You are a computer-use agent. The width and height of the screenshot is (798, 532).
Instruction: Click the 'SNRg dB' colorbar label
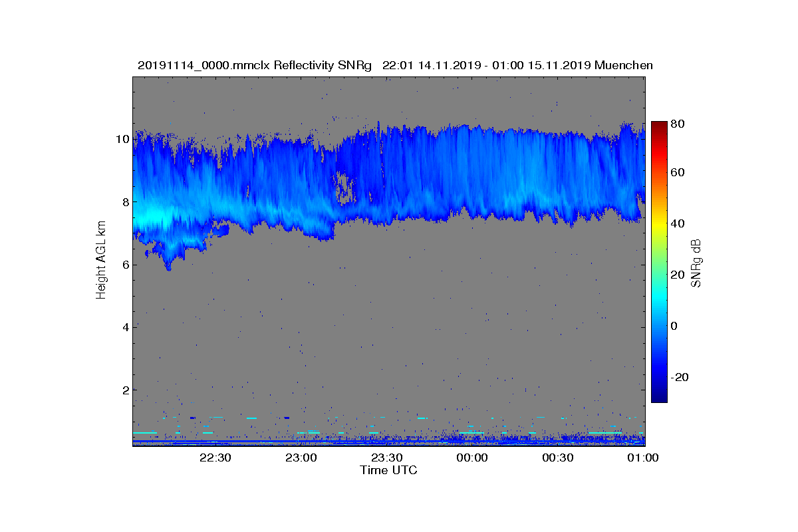[x=696, y=263]
